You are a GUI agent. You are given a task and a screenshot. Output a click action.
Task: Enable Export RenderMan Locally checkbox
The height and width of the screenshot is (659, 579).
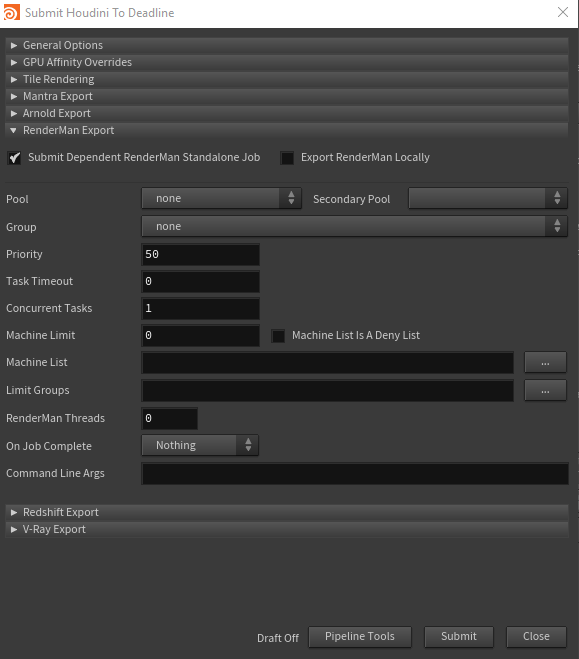(x=287, y=158)
